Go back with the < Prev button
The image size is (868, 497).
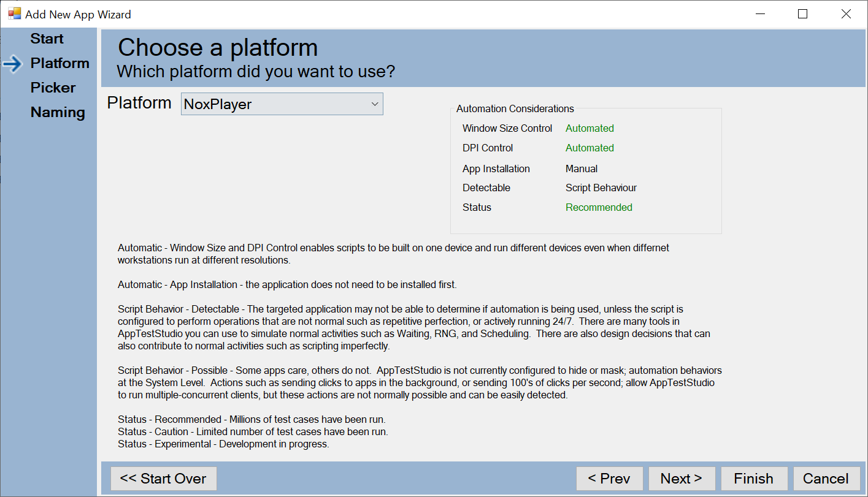(609, 479)
